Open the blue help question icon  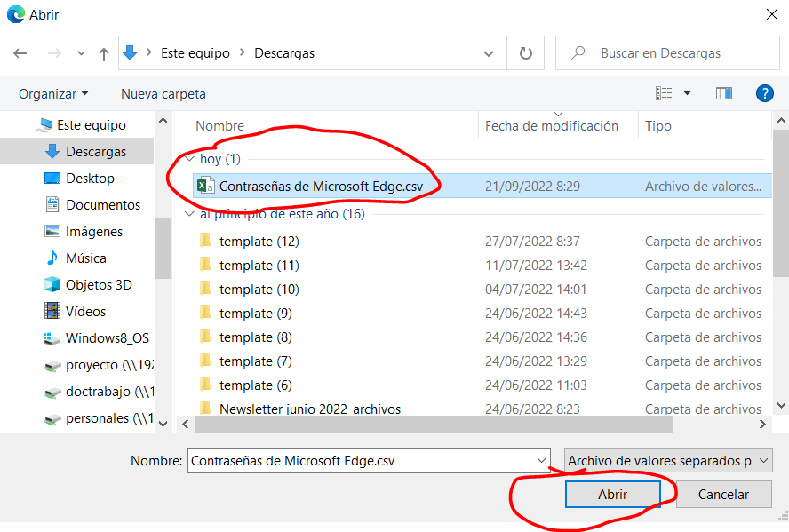[764, 93]
